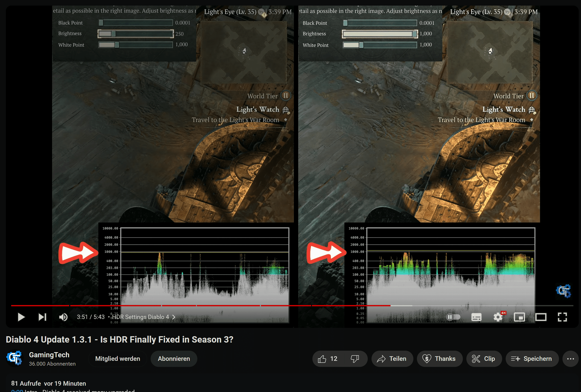Open the HDR Settings Diablo 4 chapter list

point(144,317)
